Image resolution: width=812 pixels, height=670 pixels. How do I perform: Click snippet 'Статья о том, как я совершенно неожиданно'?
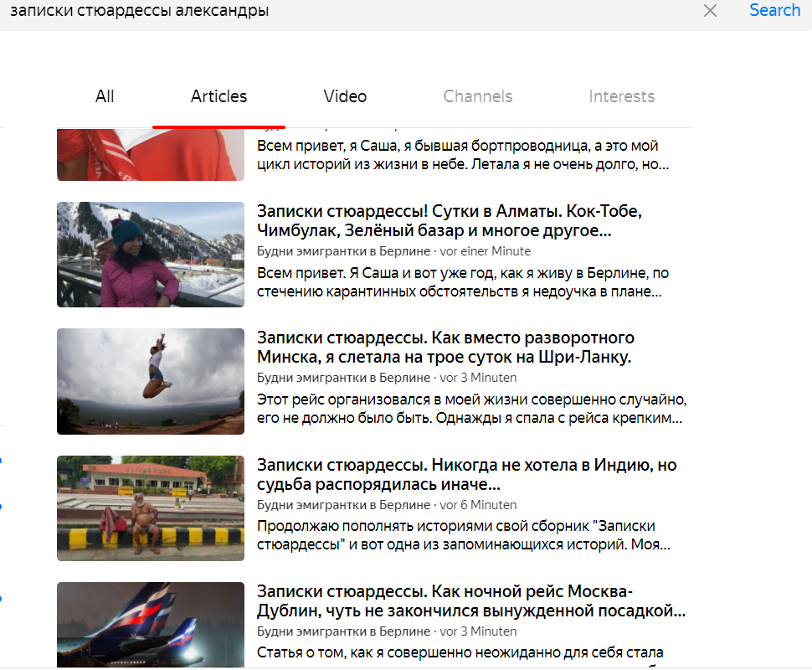tap(460, 653)
